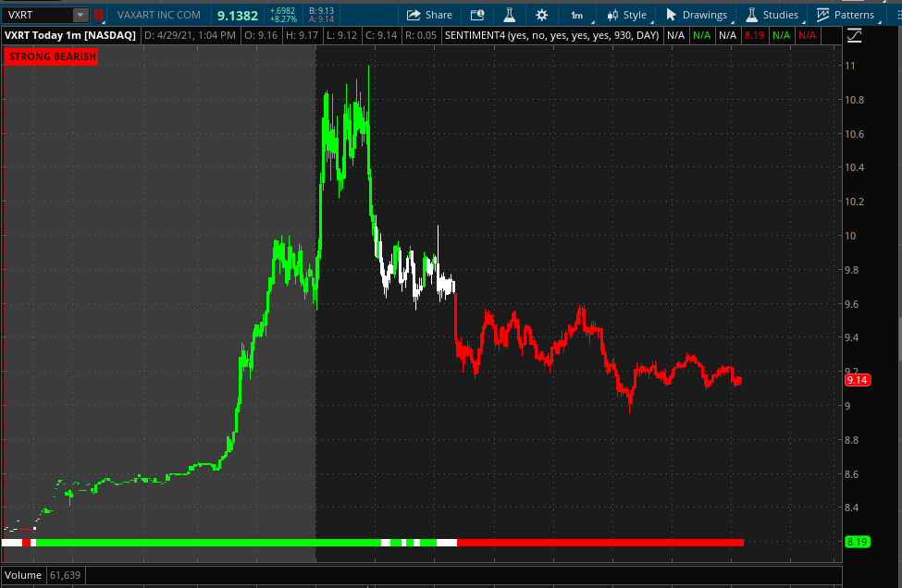Viewport: 902px width, 588px height.
Task: Click the Volume label in the lower panel
Action: [x=23, y=575]
